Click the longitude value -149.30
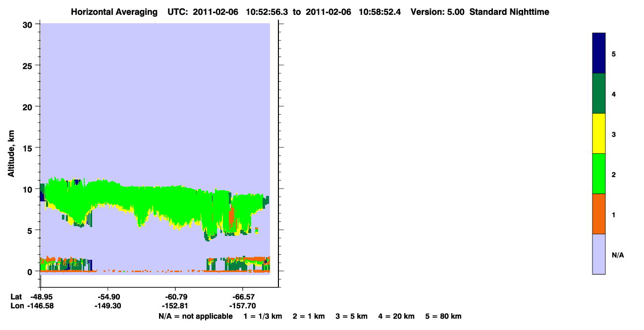Image resolution: width=644 pixels, height=330 pixels. coord(108,306)
